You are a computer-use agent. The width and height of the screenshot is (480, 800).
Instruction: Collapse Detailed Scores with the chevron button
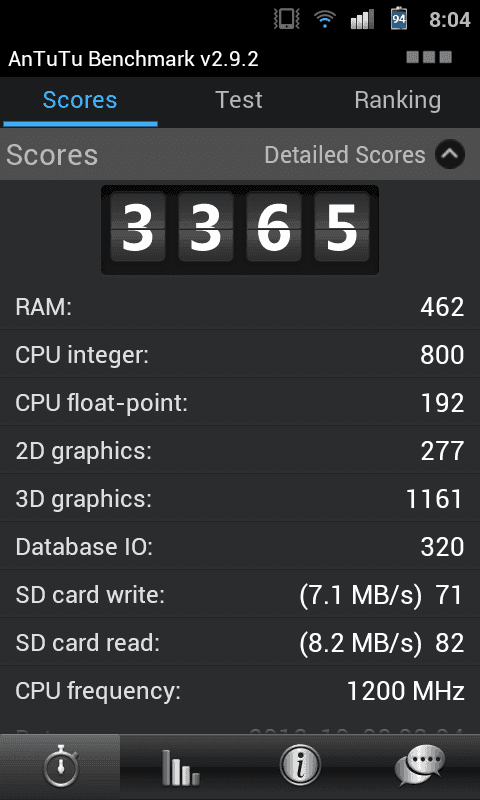pyautogui.click(x=450, y=155)
